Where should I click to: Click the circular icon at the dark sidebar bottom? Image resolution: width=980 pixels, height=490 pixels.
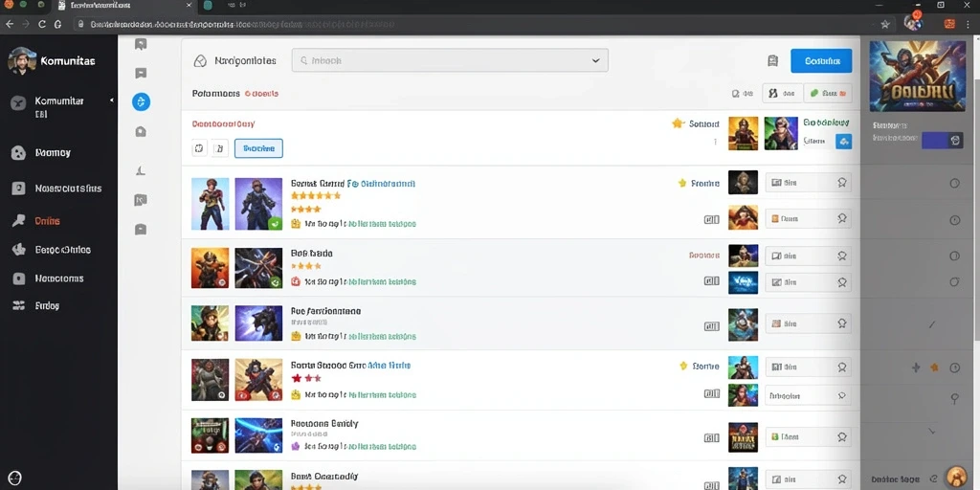click(15, 478)
